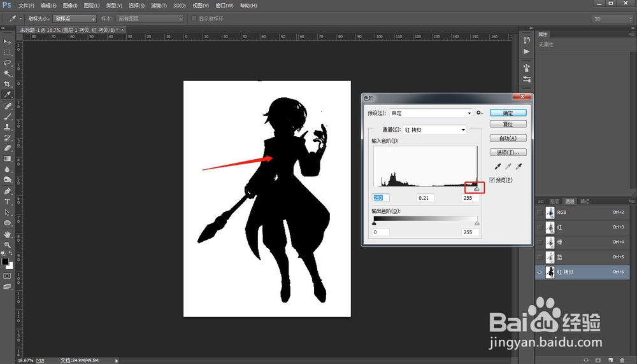Toggle Quick Mask mode icon

[7, 276]
